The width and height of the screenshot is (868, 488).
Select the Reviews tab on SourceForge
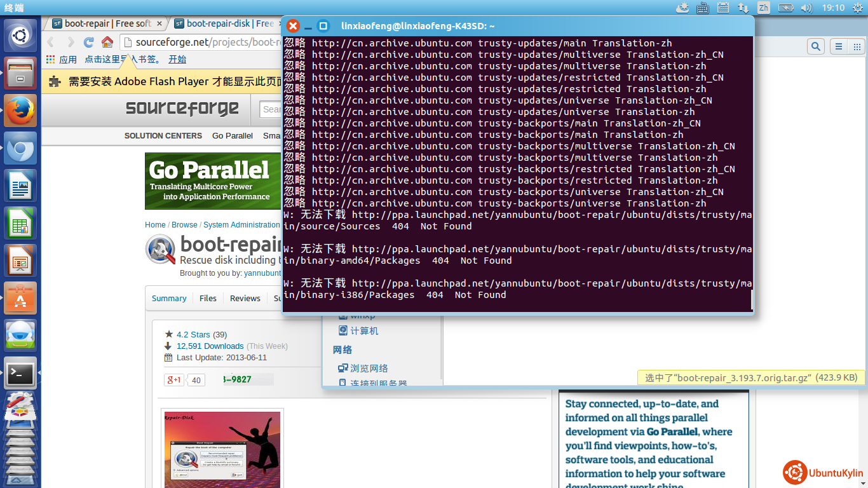tap(245, 298)
